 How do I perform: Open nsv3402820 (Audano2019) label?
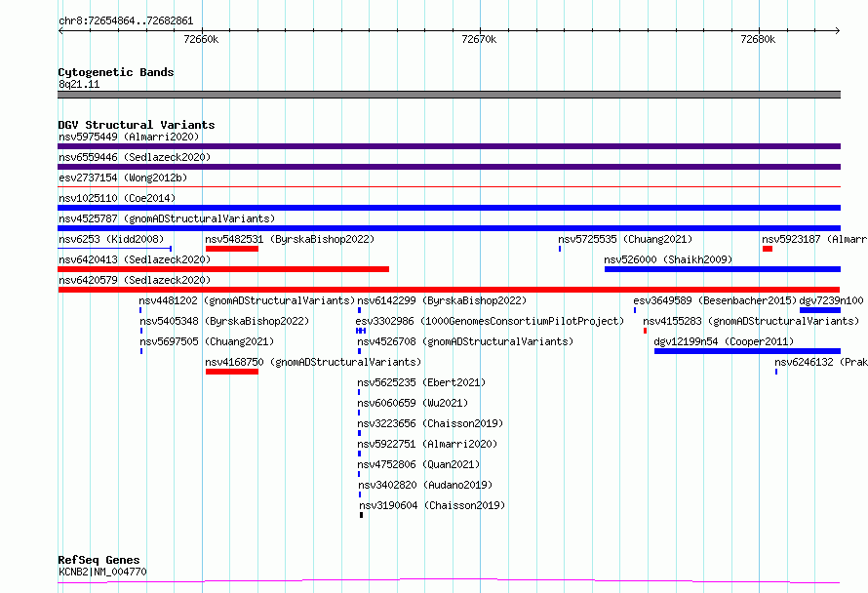tap(425, 485)
